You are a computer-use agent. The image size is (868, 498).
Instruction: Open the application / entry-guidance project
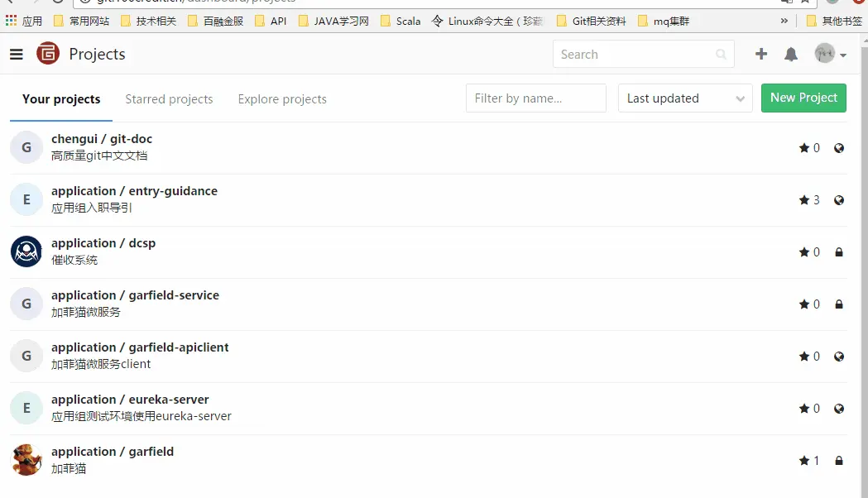135,191
